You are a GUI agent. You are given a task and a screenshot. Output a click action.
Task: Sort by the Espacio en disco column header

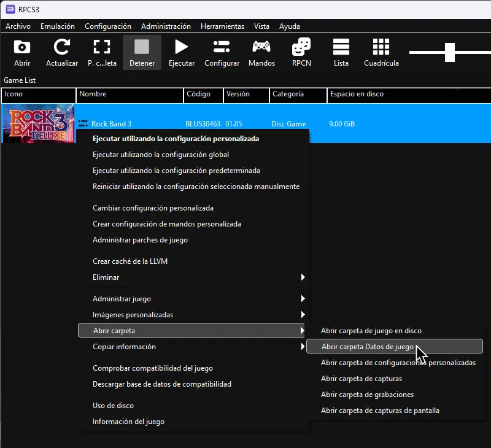pos(409,96)
